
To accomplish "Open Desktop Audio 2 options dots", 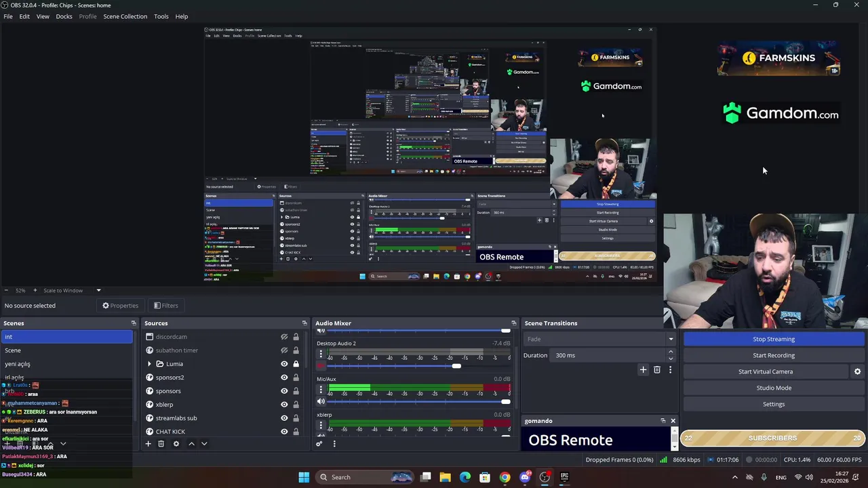I will click(321, 354).
